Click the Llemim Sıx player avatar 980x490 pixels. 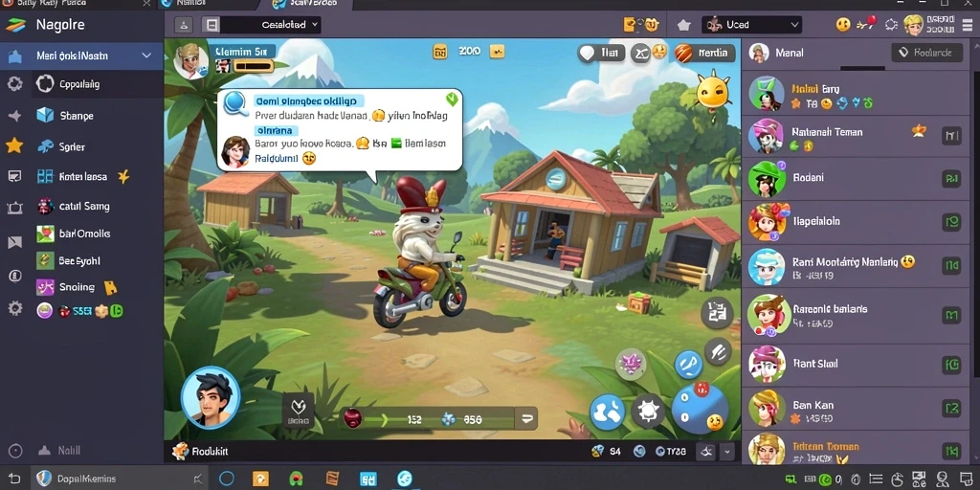click(x=191, y=60)
